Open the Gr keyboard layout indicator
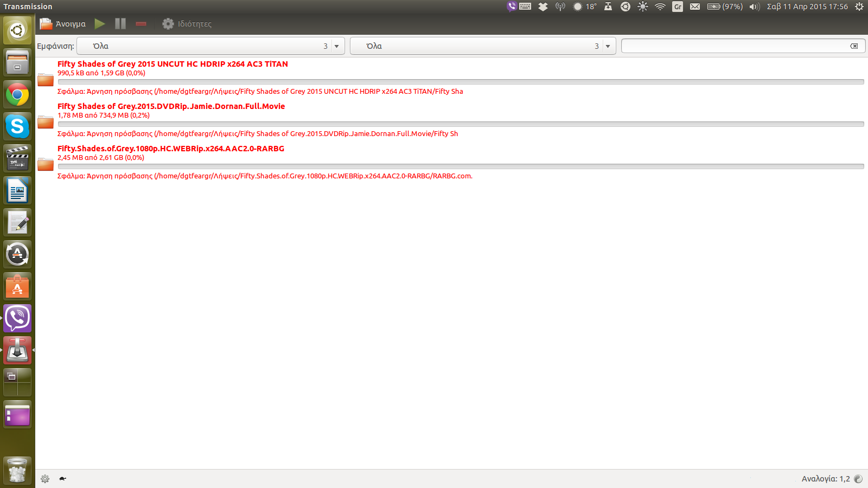The height and width of the screenshot is (488, 868). 678,7
